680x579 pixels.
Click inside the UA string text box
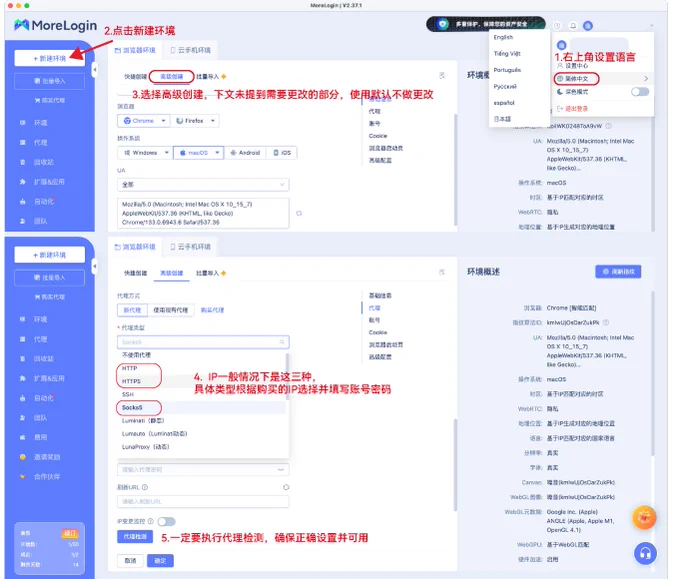pos(203,213)
